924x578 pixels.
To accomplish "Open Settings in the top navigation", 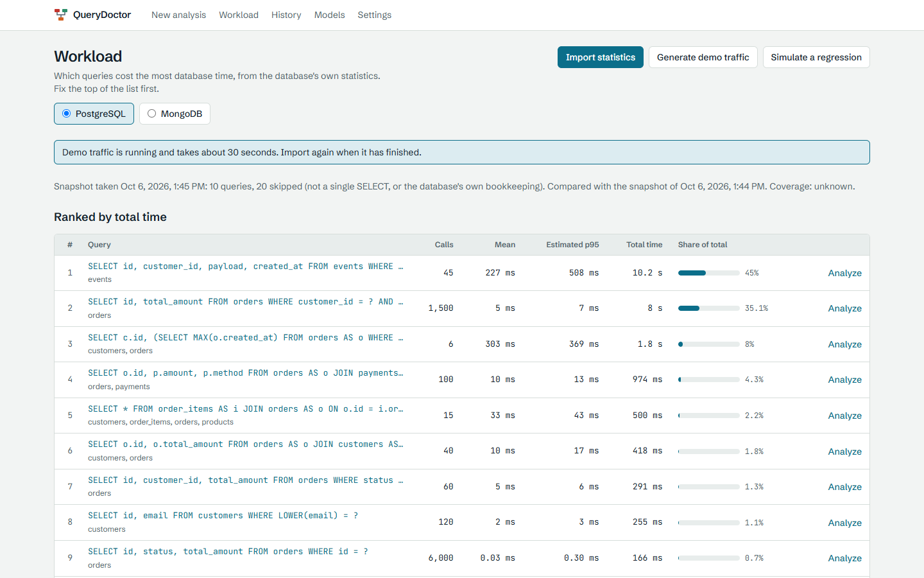I will 374,15.
